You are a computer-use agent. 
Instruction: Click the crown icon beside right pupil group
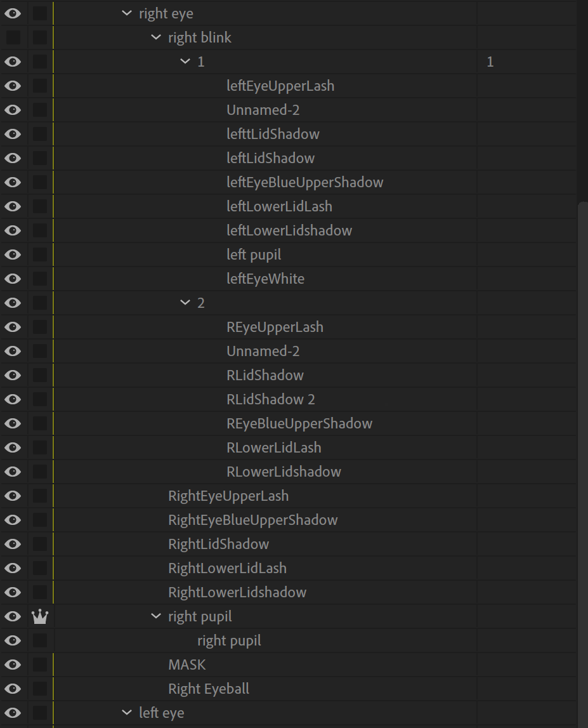click(40, 616)
